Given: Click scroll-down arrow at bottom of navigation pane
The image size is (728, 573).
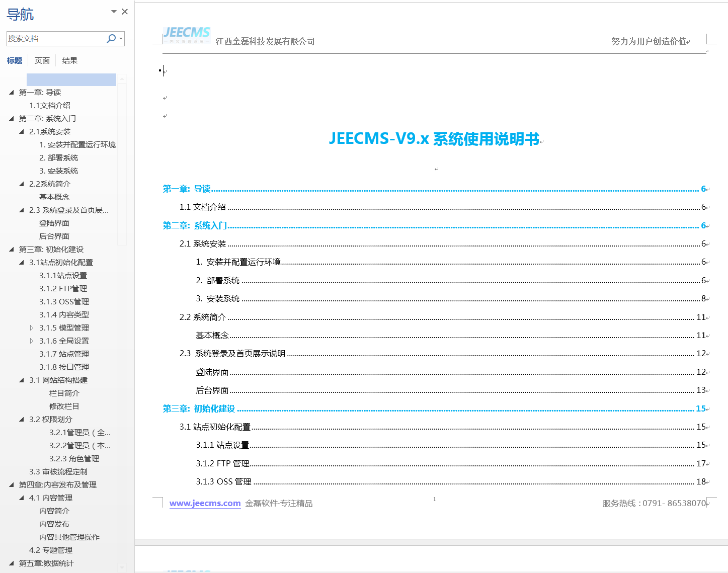Looking at the screenshot, I should pyautogui.click(x=122, y=567).
